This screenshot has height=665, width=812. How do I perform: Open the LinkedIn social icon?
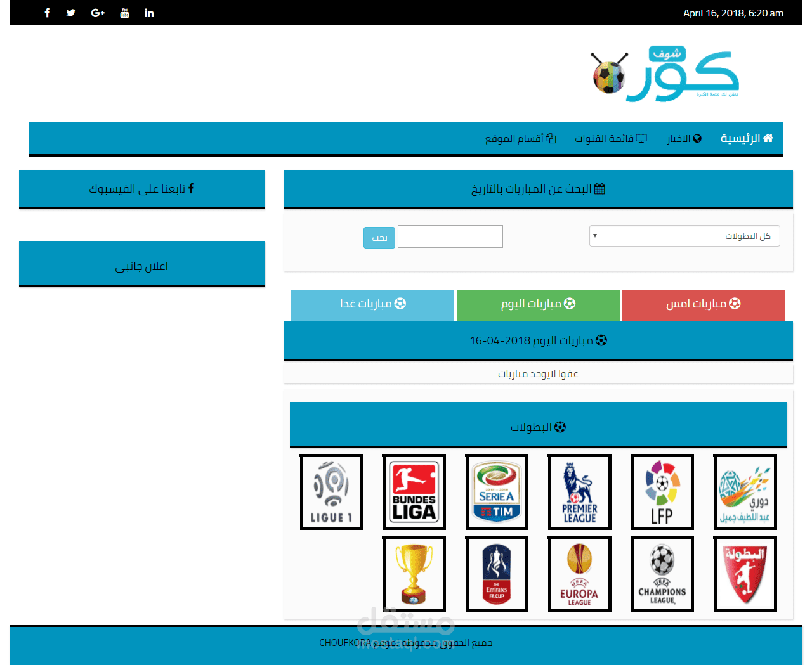point(149,13)
